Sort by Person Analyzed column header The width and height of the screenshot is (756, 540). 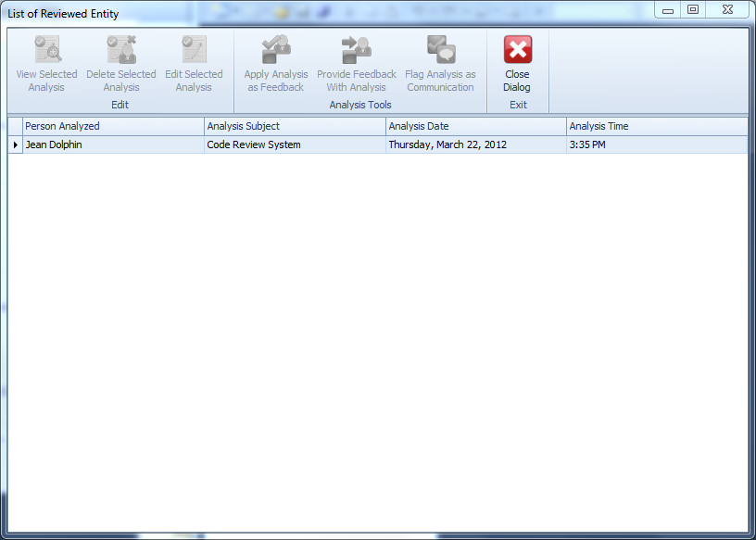113,126
